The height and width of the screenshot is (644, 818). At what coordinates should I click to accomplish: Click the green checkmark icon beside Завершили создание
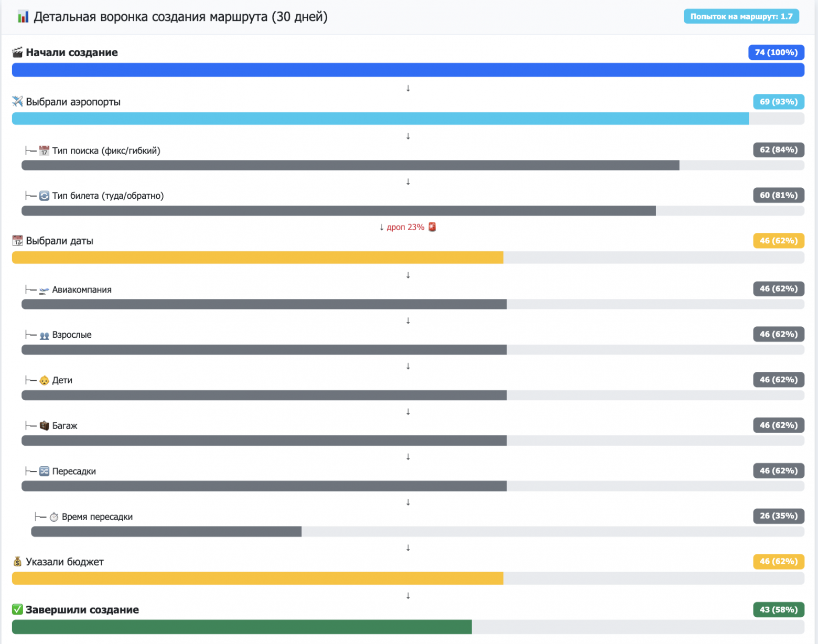click(17, 609)
